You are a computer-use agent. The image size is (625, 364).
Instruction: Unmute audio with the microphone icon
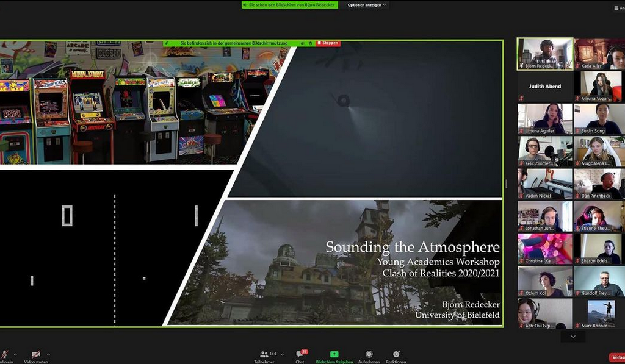[4, 354]
